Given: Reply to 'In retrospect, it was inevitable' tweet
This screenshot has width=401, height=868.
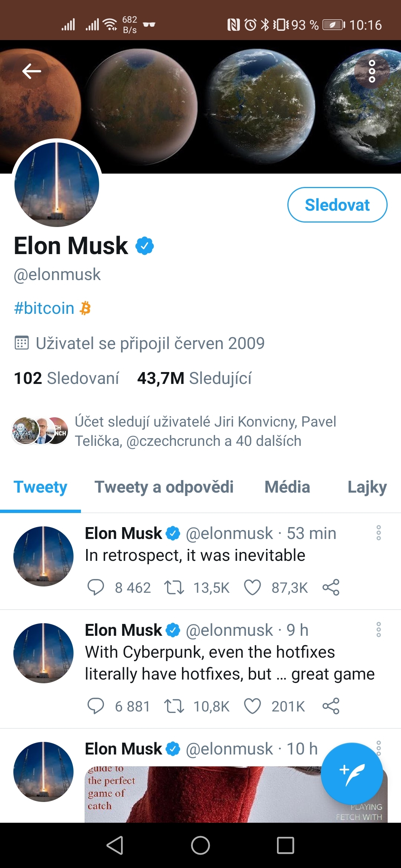Looking at the screenshot, I should (x=95, y=588).
